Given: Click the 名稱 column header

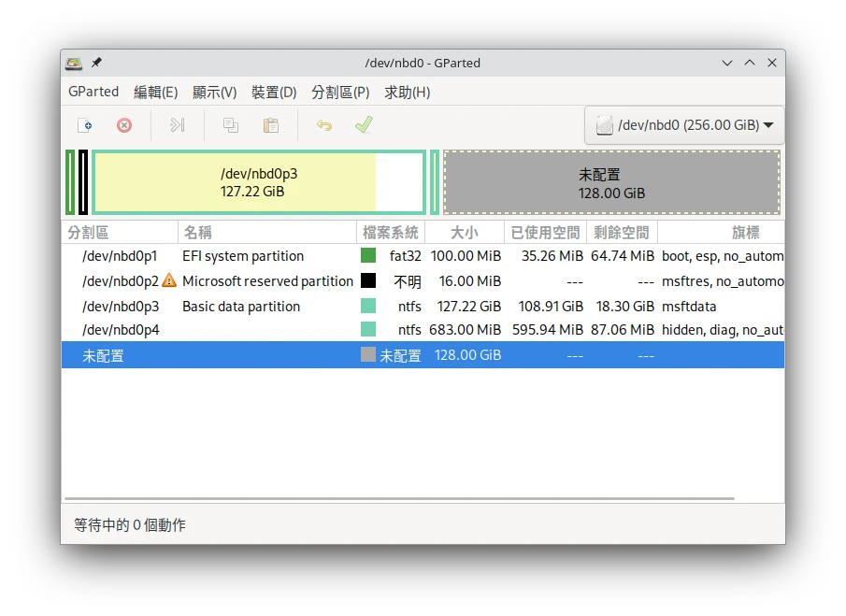Looking at the screenshot, I should [267, 233].
